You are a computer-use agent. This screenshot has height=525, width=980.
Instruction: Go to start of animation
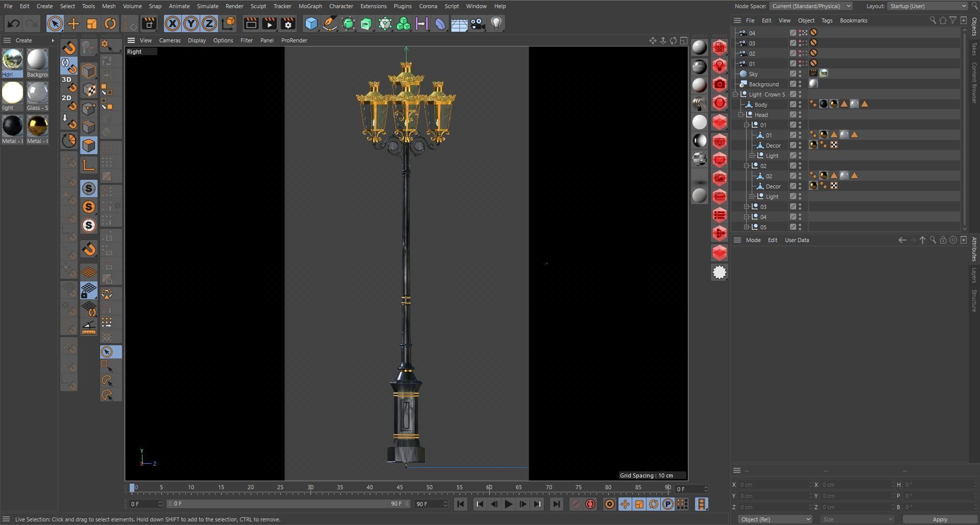pyautogui.click(x=460, y=504)
